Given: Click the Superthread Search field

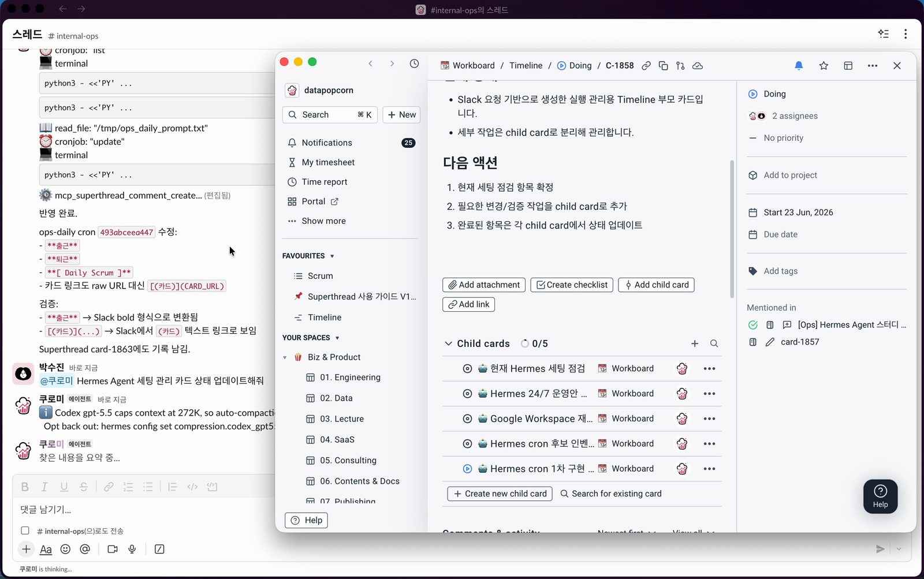Looking at the screenshot, I should click(x=330, y=115).
